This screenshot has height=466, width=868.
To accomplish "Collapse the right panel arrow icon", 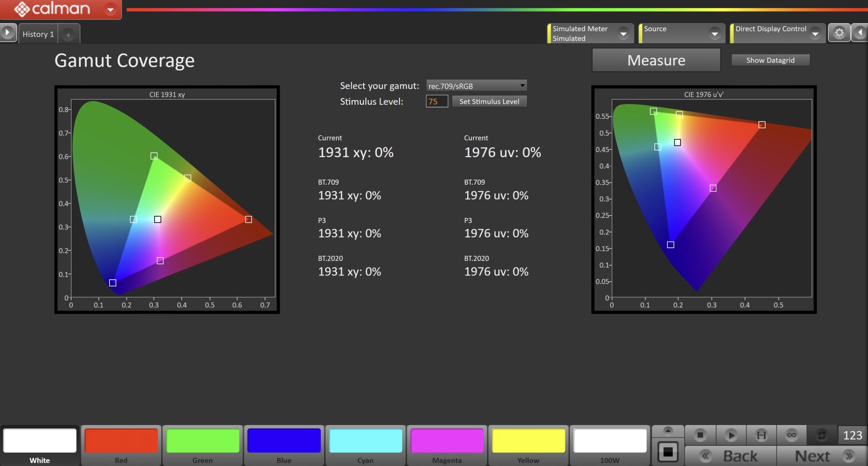I will point(860,33).
